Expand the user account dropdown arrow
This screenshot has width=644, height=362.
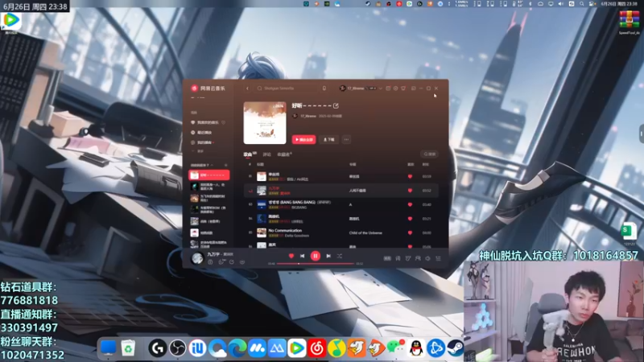(380, 88)
